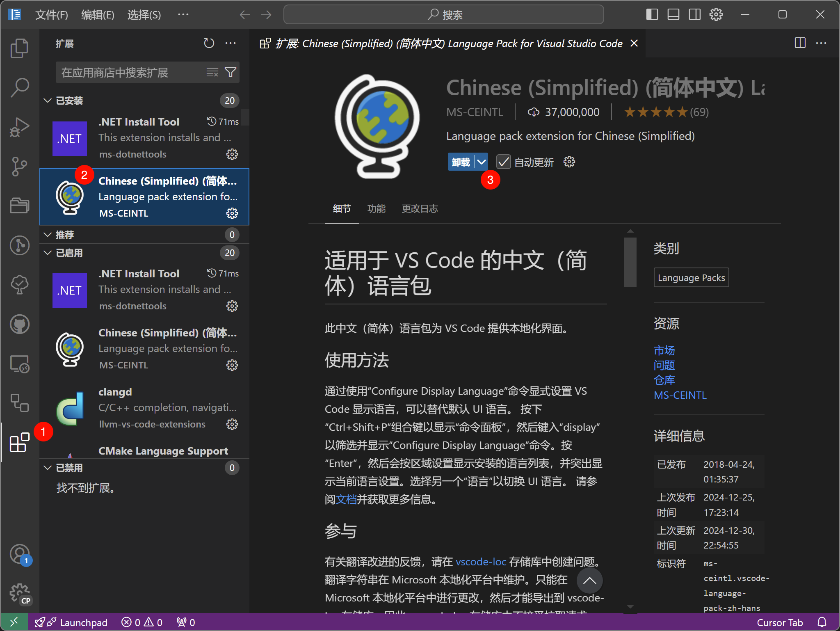Open the 问题 issues link

[x=664, y=365]
